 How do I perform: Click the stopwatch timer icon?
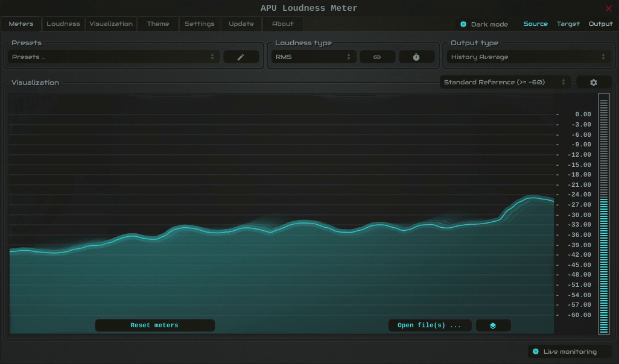tap(416, 57)
